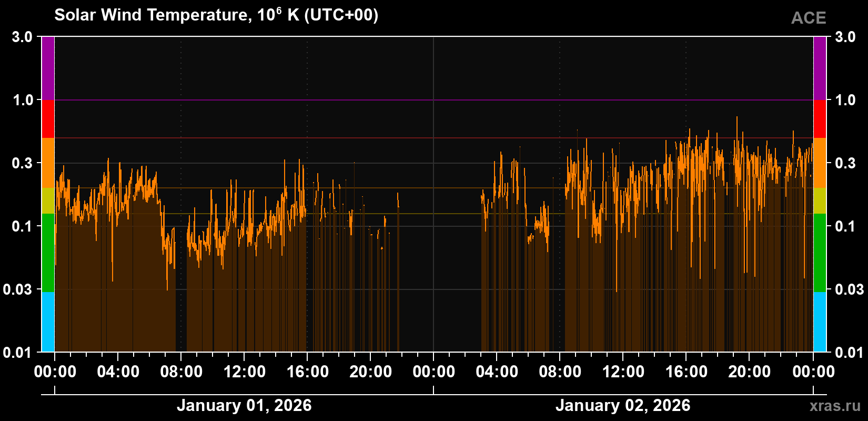
Task: Select the 16:00 time label for January 02
Action: 687,372
